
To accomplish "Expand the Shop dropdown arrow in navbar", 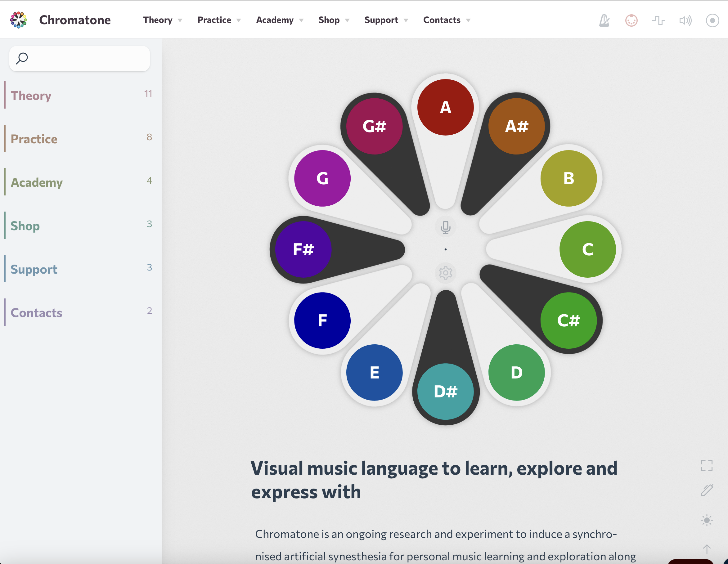I will coord(347,21).
